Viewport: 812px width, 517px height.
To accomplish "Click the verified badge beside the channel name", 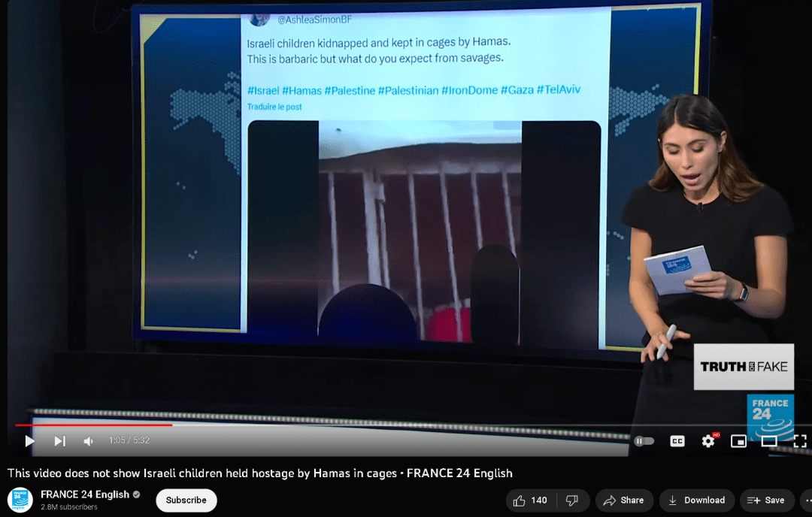I will click(136, 494).
